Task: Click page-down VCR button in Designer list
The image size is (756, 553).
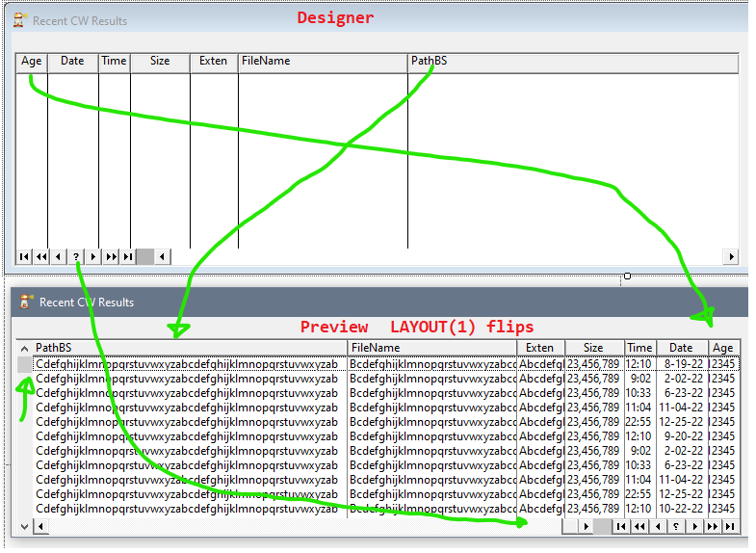Action: (x=111, y=256)
